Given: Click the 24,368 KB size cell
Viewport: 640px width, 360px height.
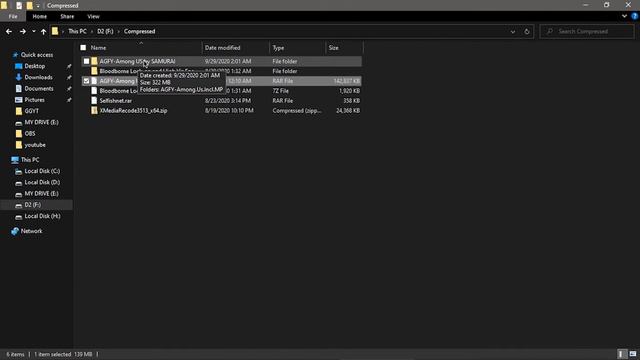Looking at the screenshot, I should pyautogui.click(x=348, y=111).
